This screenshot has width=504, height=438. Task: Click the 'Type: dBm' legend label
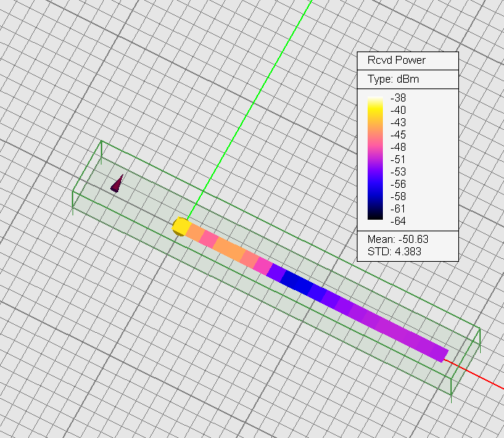tap(393, 79)
